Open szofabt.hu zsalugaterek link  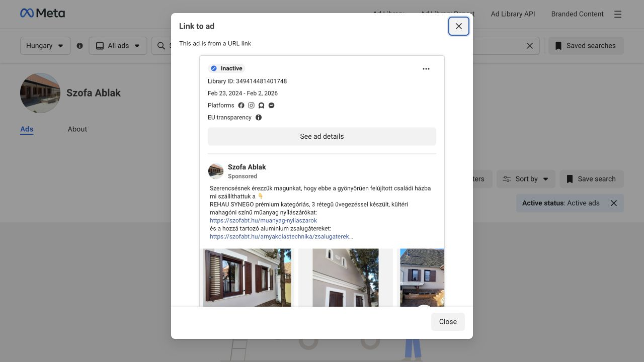(281, 236)
